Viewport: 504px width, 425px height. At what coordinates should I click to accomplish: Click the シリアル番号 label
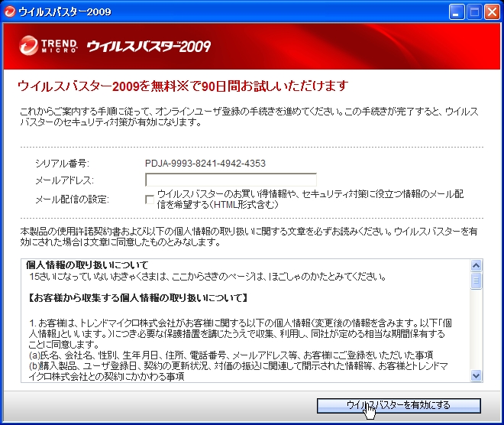coord(62,164)
